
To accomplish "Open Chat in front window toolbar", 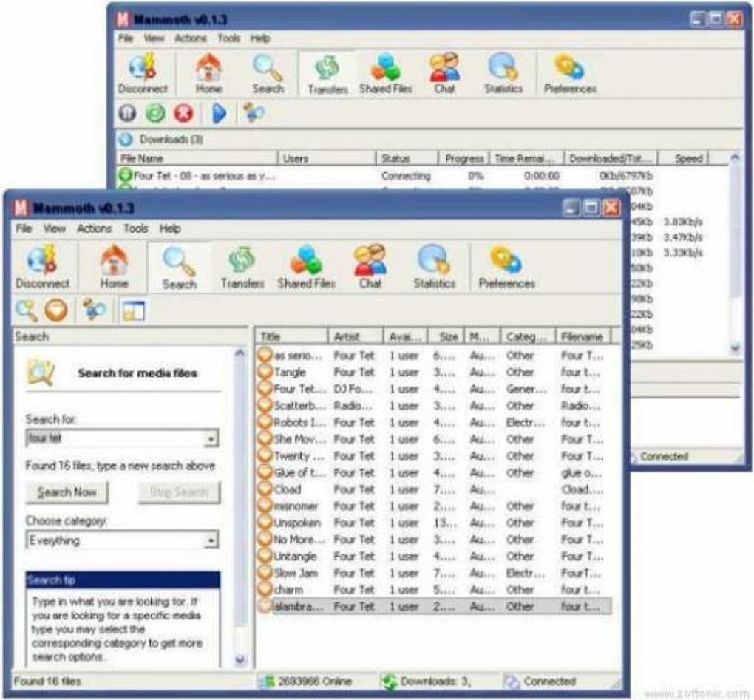I will (370, 267).
